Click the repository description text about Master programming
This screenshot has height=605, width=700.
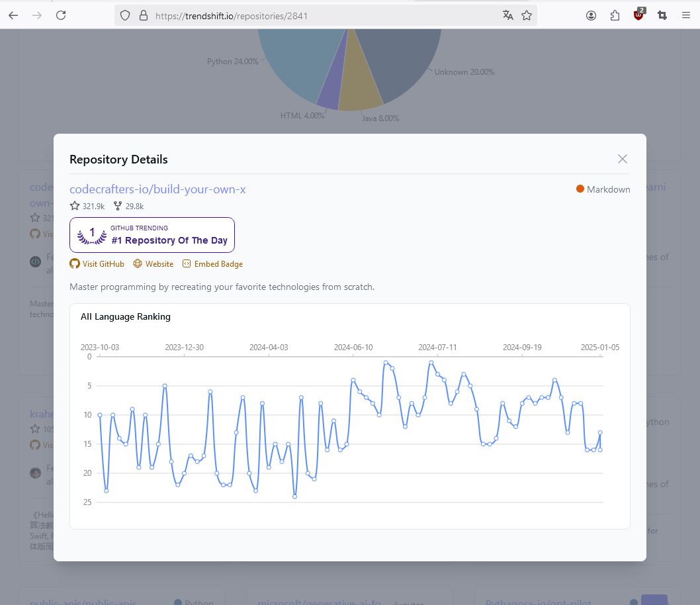point(222,287)
